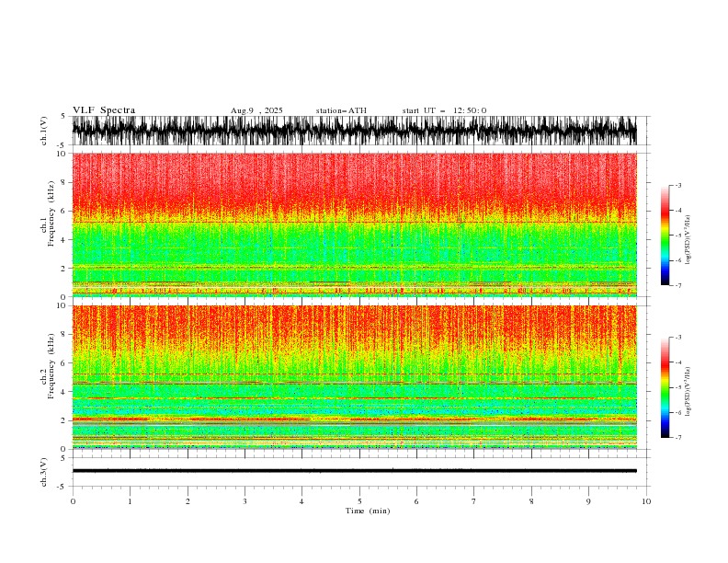The image size is (728, 563).
Task: Click the ch.1 spectrogram color scale bar
Action: [x=665, y=236]
